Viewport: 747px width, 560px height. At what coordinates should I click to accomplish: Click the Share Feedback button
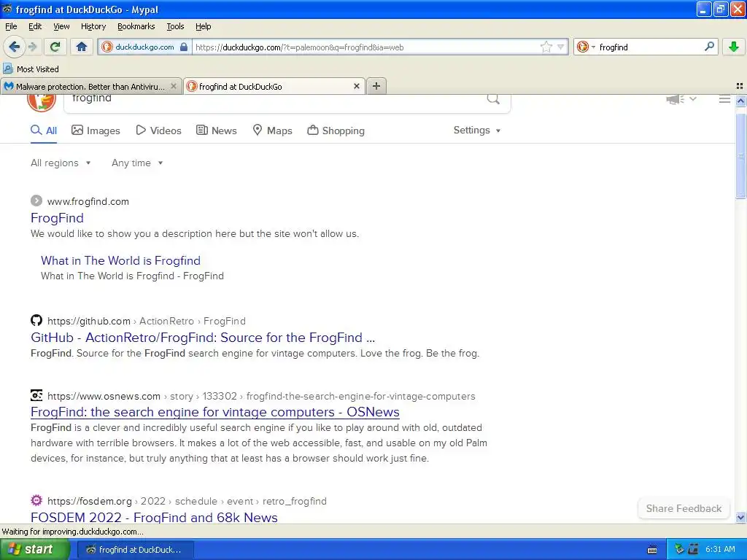pyautogui.click(x=684, y=508)
